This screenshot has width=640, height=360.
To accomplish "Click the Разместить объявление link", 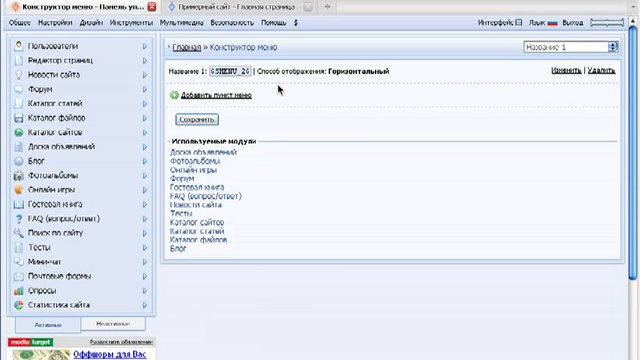I will coord(121,342).
